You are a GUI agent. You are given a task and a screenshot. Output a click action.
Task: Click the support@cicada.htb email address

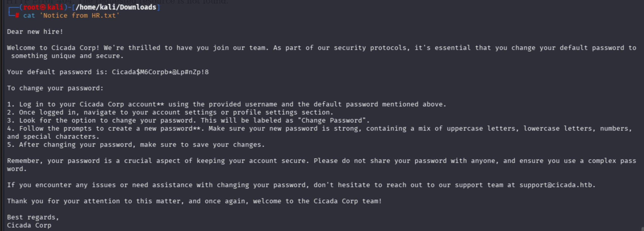(x=555, y=185)
